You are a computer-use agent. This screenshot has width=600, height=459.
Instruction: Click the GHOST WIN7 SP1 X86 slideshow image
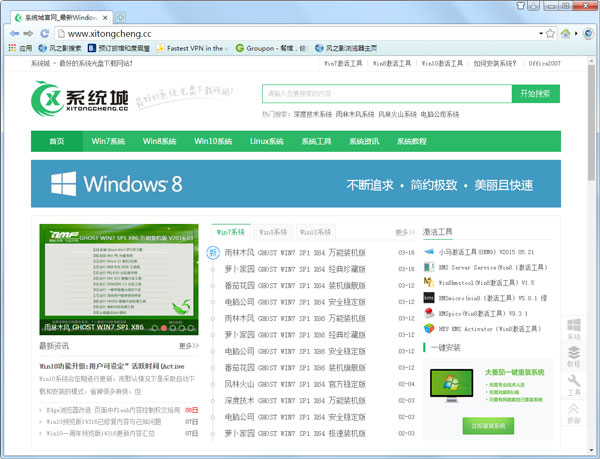tap(119, 279)
